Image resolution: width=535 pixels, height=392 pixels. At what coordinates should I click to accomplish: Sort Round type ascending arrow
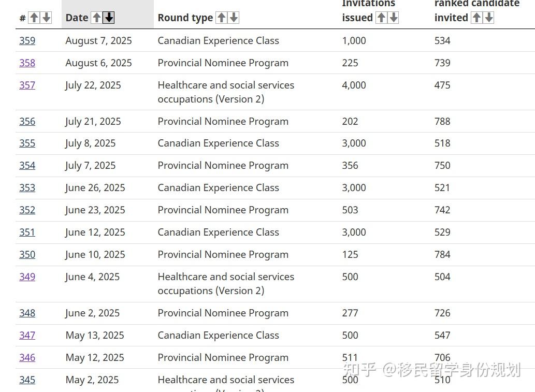[x=221, y=18]
